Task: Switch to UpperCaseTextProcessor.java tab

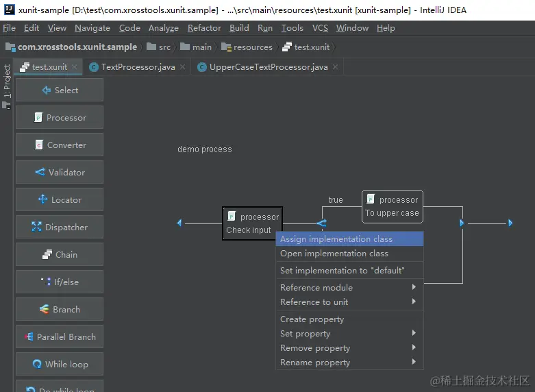Action: 268,67
